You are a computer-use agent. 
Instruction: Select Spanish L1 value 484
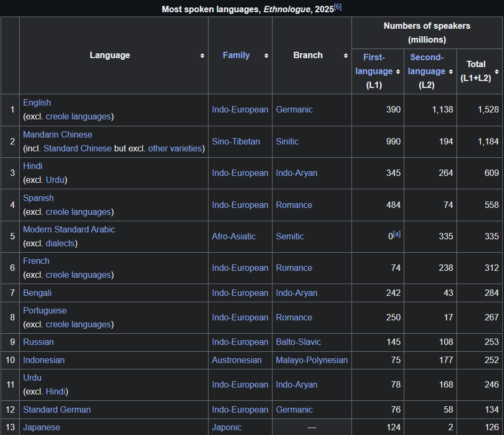394,205
